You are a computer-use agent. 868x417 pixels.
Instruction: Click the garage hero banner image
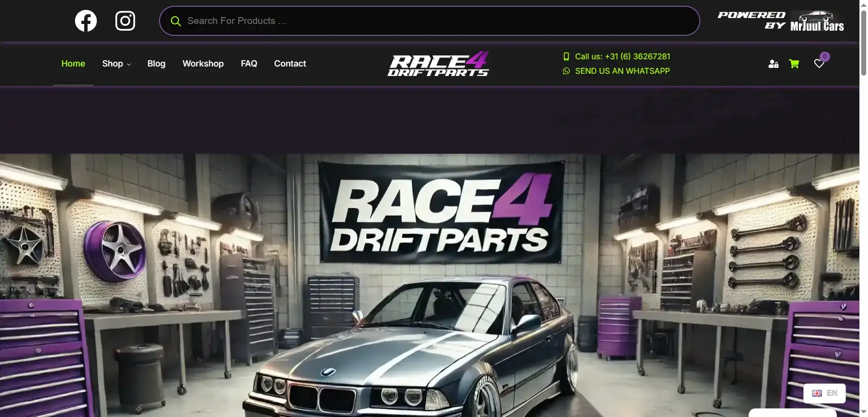point(429,285)
